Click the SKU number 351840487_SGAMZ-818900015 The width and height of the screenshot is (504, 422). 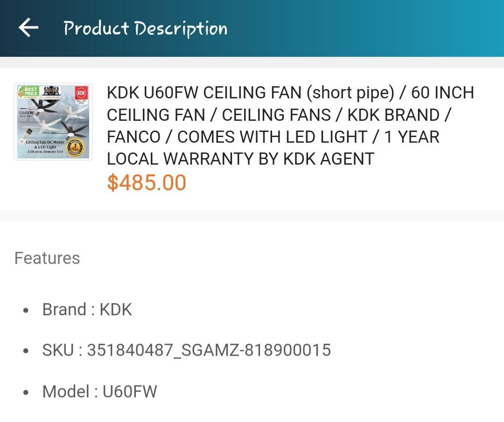[187, 350]
